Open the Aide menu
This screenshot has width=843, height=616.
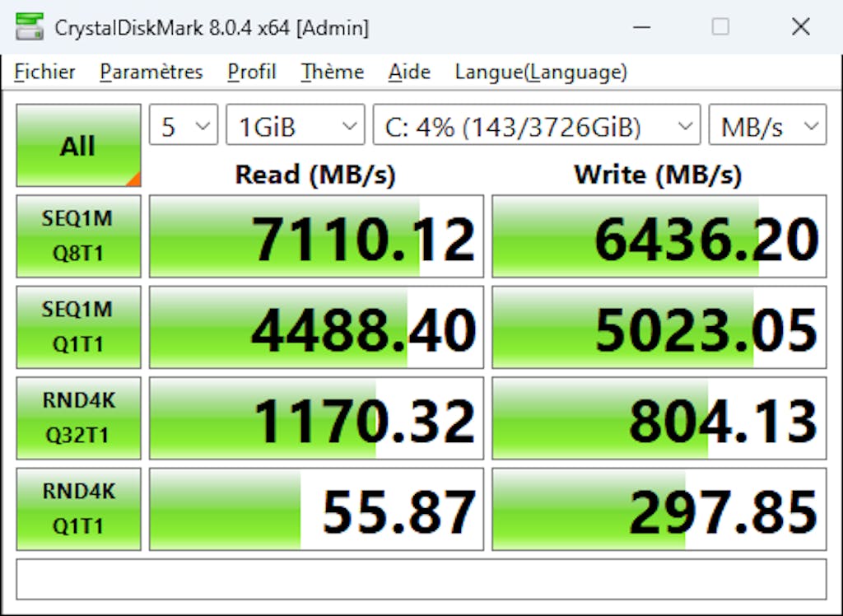point(408,72)
